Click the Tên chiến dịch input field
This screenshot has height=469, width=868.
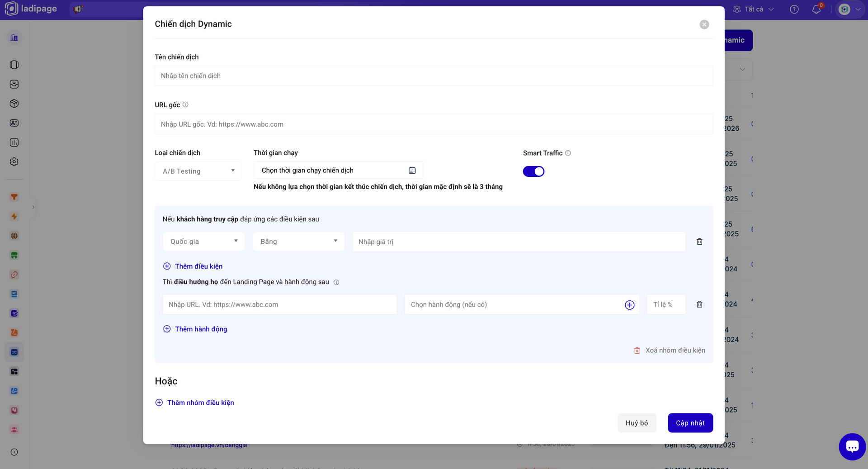pos(434,76)
